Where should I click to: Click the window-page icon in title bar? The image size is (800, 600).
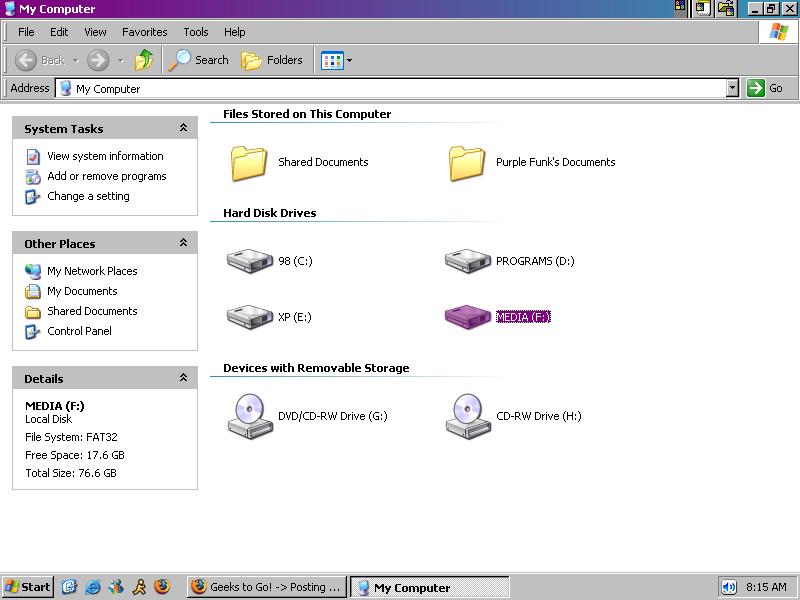(703, 8)
